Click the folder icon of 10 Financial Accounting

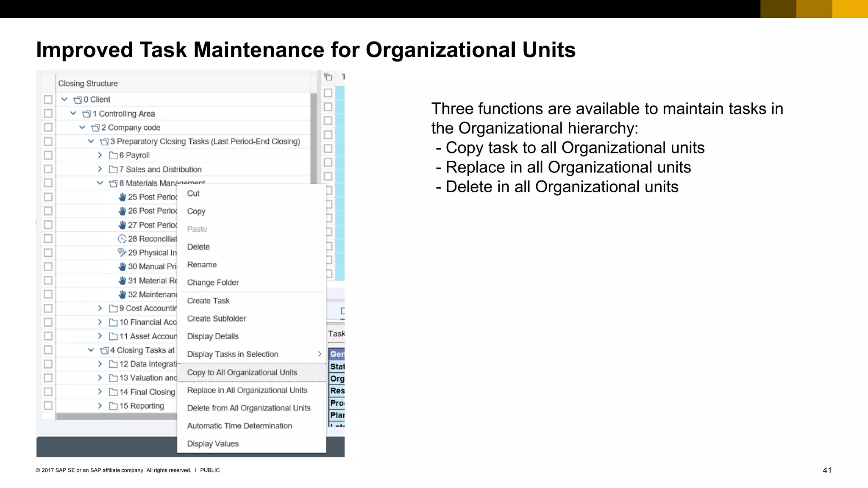point(113,322)
